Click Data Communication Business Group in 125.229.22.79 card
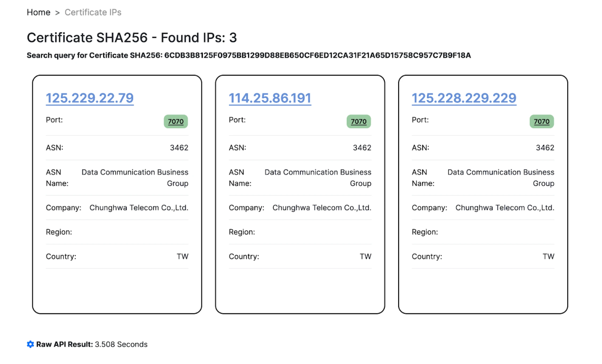The width and height of the screenshot is (602, 364). [135, 178]
